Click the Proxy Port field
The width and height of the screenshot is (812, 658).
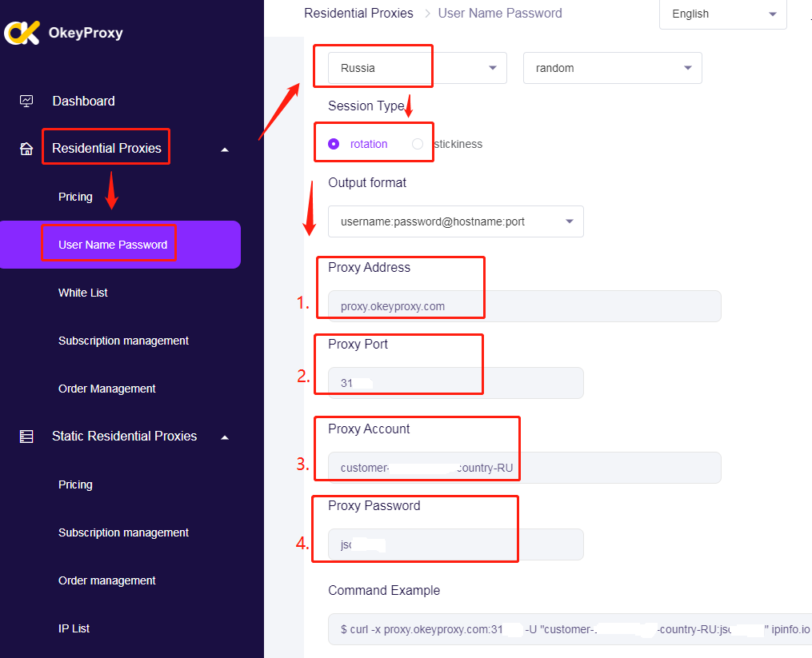[x=455, y=383]
